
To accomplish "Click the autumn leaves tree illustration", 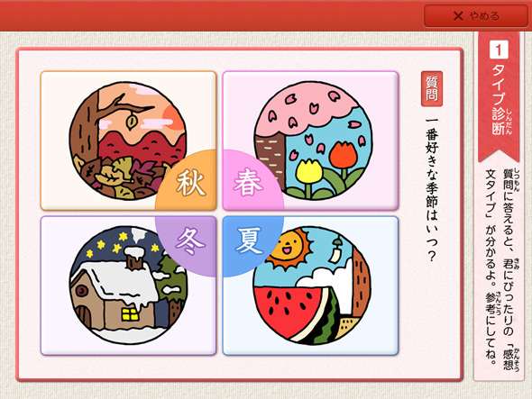I will pyautogui.click(x=128, y=141).
